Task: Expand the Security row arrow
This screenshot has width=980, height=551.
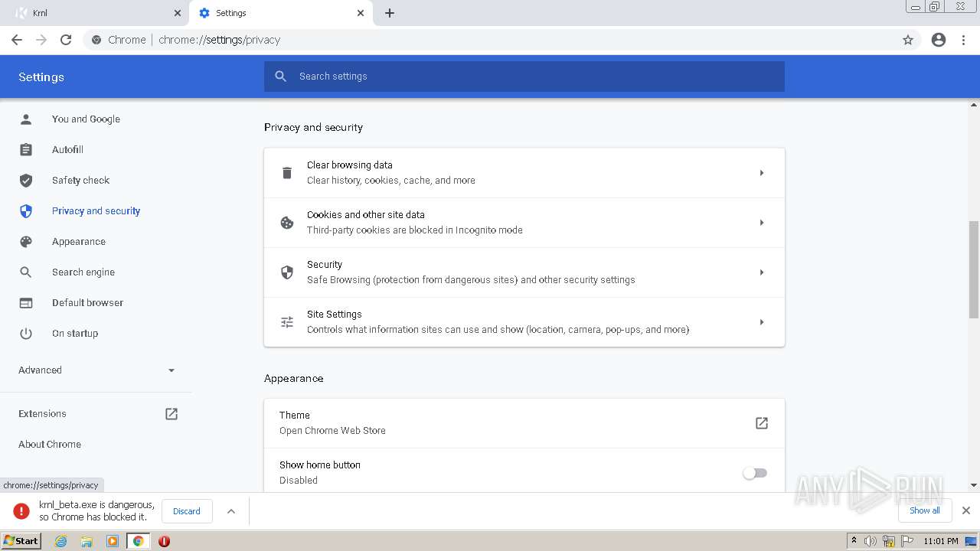Action: [x=762, y=272]
